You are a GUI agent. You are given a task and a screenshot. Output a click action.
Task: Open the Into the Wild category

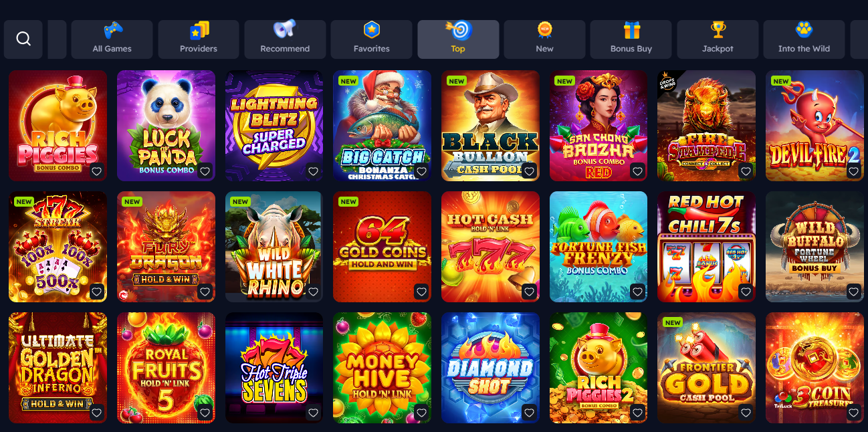point(804,39)
